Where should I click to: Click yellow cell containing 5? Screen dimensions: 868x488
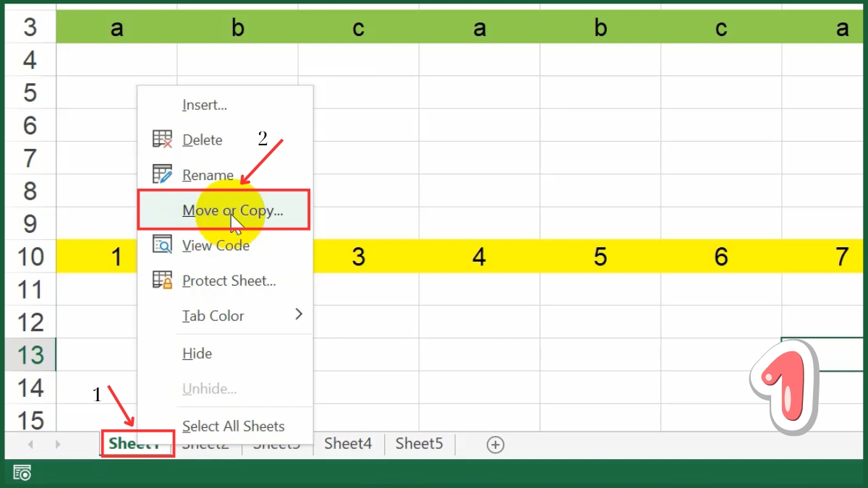point(600,256)
